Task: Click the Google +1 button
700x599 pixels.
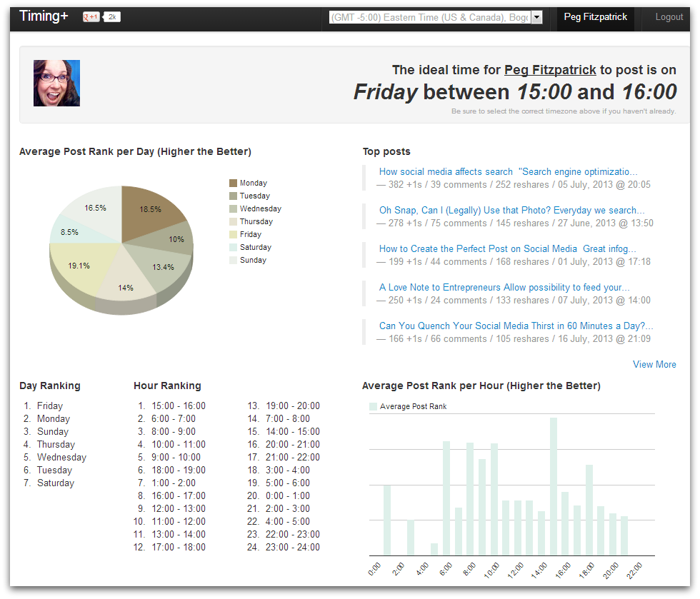Action: (91, 17)
